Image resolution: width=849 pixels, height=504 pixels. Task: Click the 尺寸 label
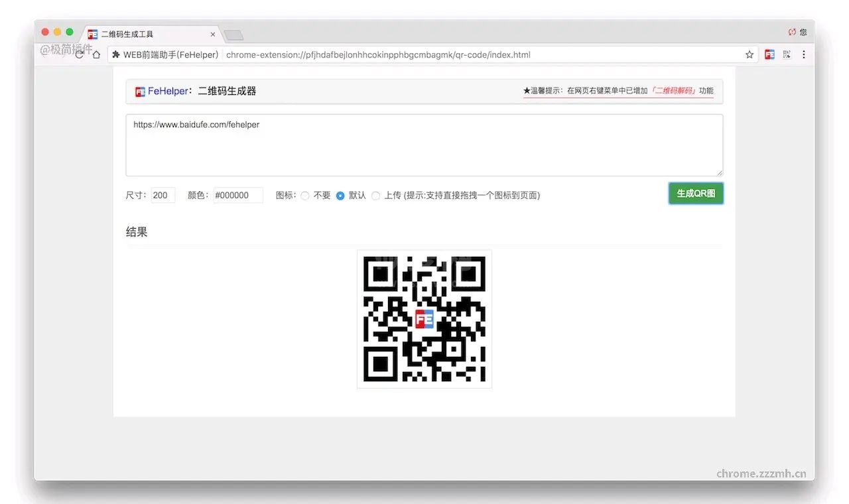pos(135,196)
